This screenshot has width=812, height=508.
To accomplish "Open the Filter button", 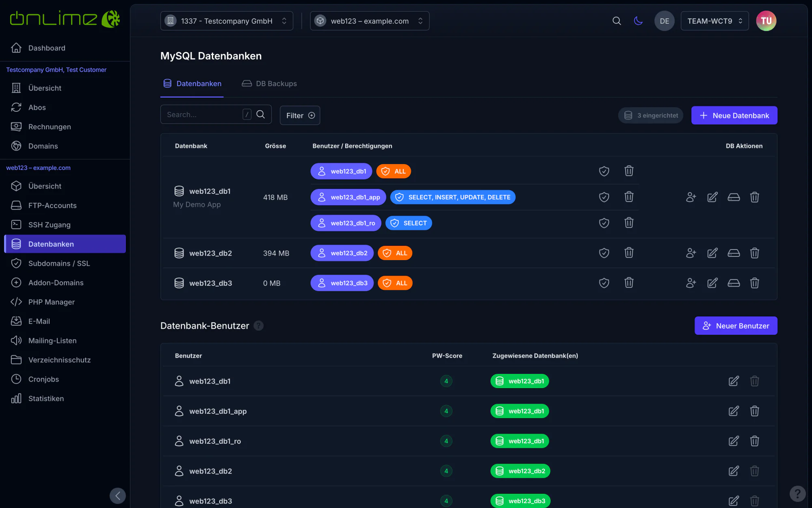I will 300,115.
